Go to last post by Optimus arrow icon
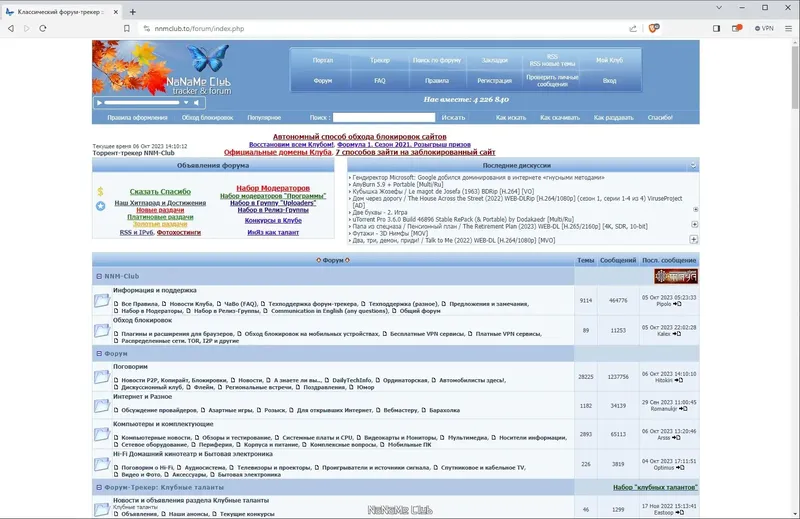800x519 pixels. pos(680,467)
